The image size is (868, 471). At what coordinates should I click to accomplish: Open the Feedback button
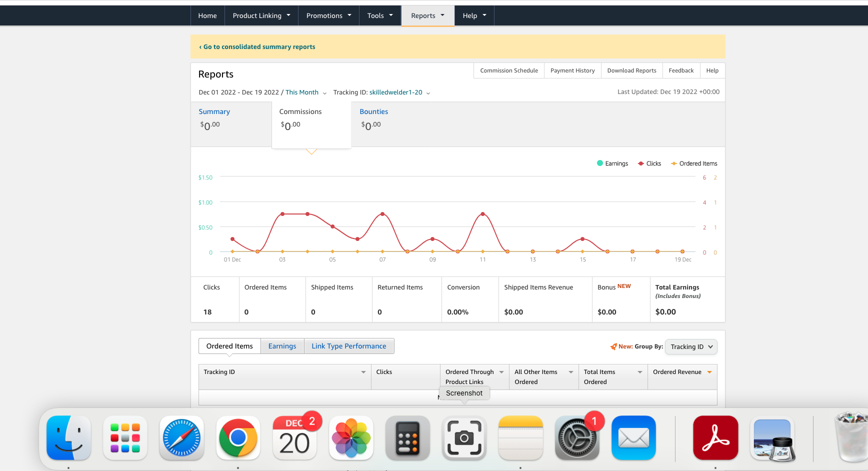681,70
